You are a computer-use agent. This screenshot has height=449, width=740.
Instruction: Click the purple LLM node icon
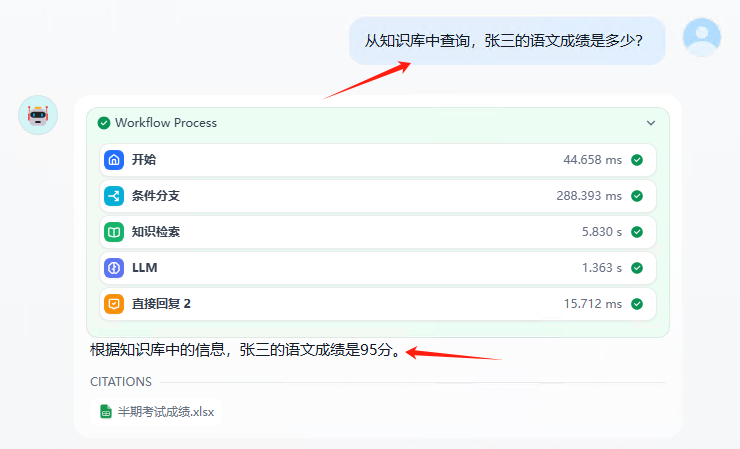114,268
